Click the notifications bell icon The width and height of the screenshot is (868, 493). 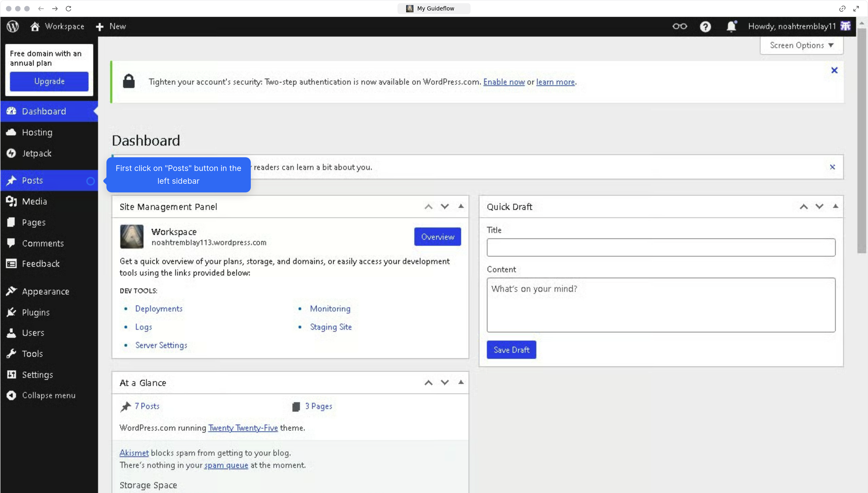pyautogui.click(x=731, y=26)
